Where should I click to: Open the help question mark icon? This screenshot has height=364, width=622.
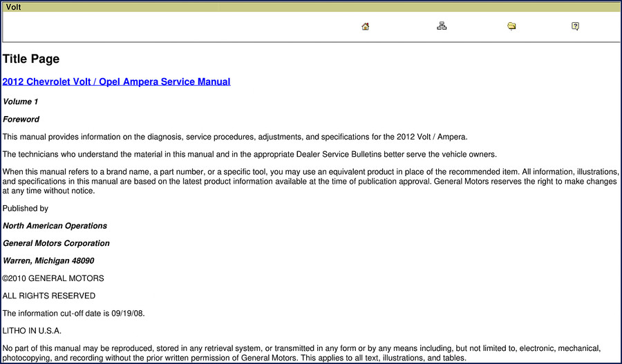click(575, 26)
